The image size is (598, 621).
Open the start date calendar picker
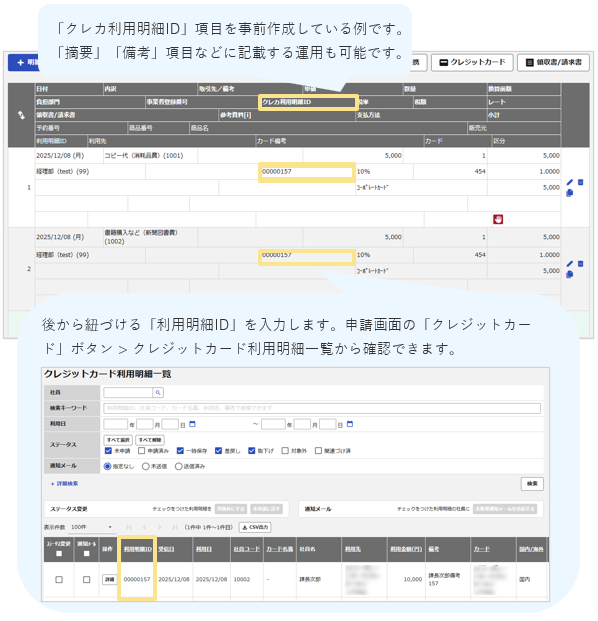[x=192, y=424]
